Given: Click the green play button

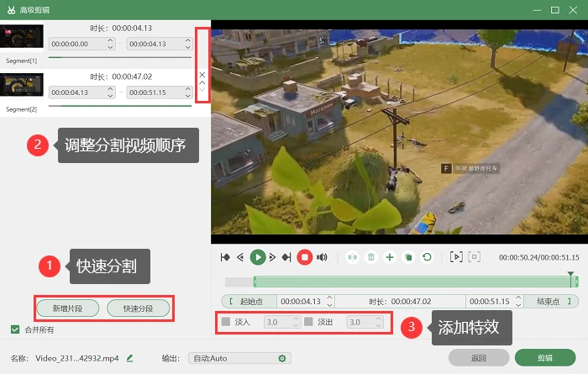Looking at the screenshot, I should point(258,257).
